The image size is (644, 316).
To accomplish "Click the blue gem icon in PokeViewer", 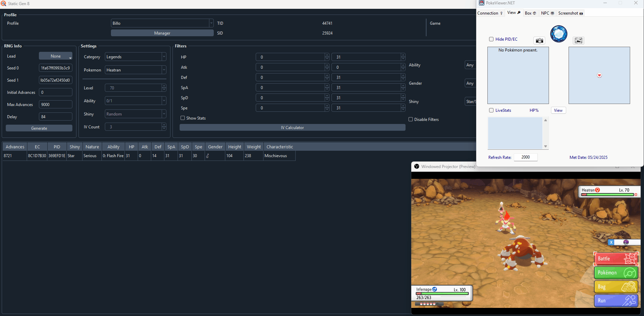I will point(559,34).
